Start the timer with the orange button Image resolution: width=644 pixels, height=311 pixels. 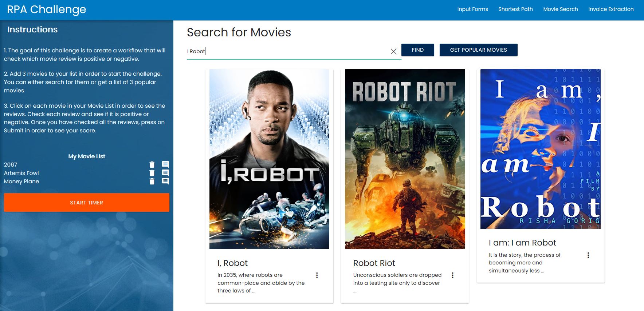click(87, 203)
